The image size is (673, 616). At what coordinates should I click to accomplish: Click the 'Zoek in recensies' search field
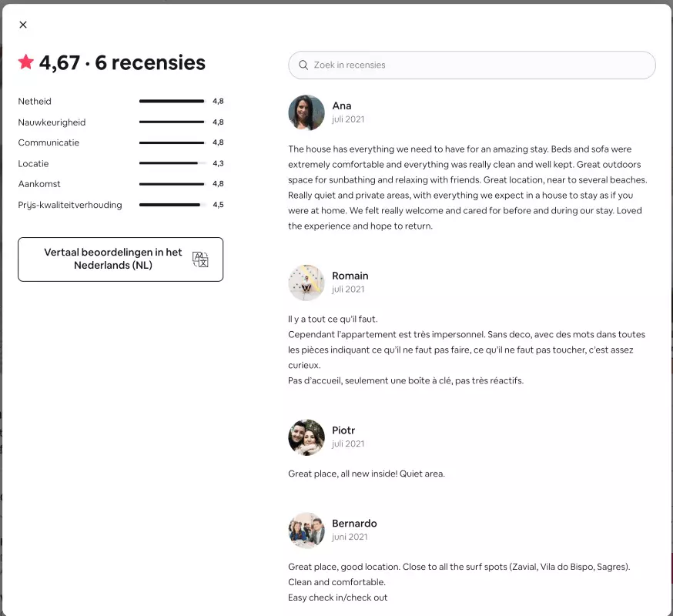(x=477, y=65)
